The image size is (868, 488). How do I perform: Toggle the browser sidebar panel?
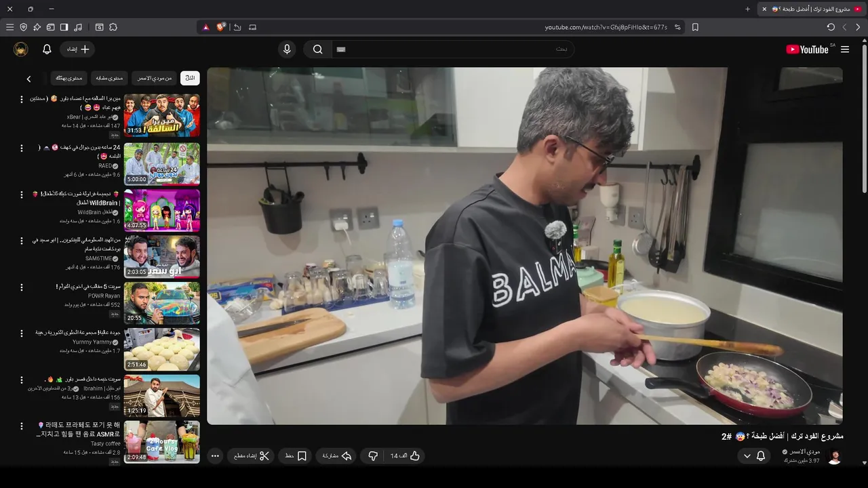point(64,27)
